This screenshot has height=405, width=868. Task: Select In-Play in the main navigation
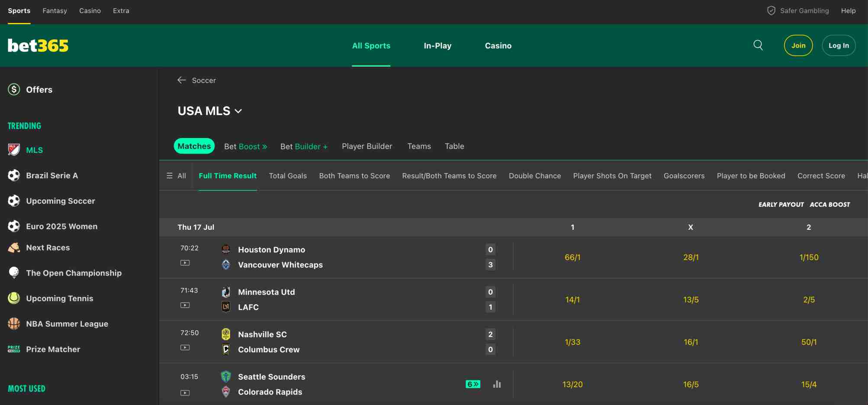[437, 45]
